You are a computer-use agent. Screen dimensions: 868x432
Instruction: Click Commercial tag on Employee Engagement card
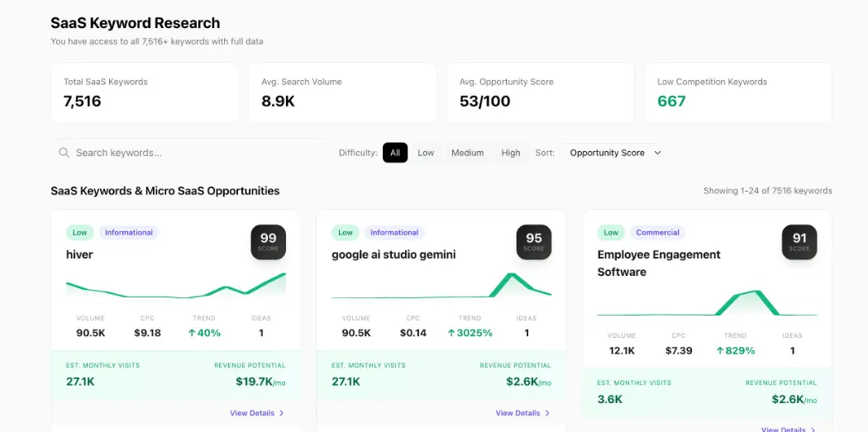658,232
